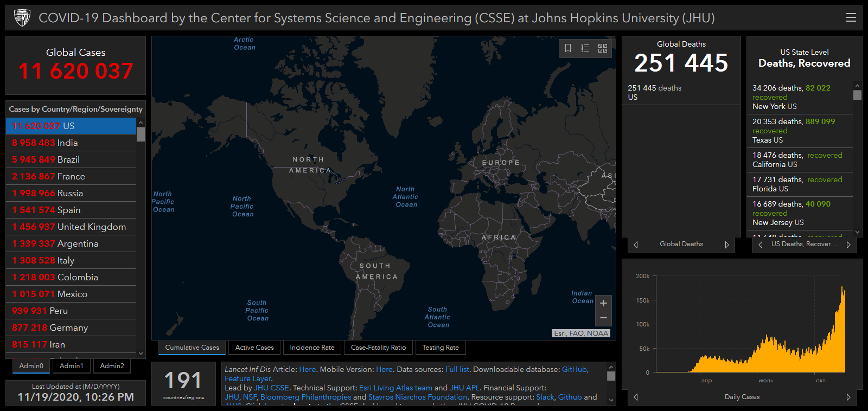Select Italy row in country list

click(x=71, y=260)
